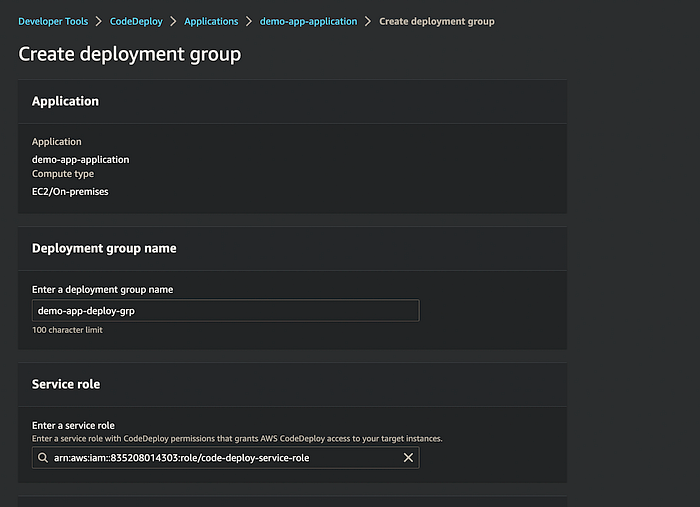Select the EC2/On-premises compute type value
This screenshot has height=507, width=700.
pyautogui.click(x=70, y=191)
